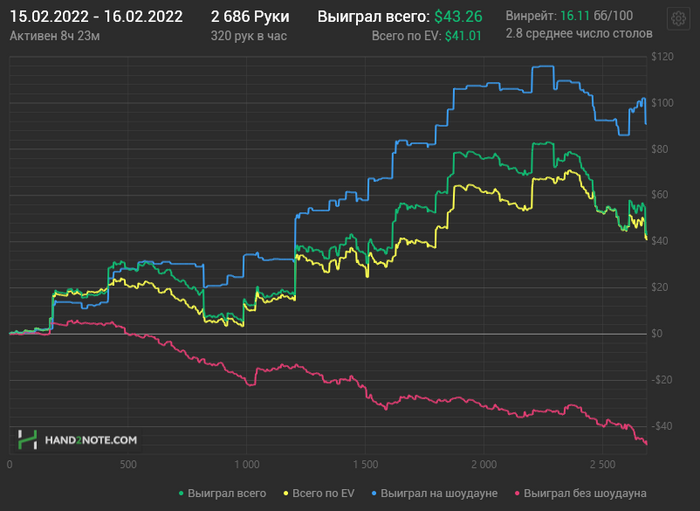Image resolution: width=700 pixels, height=511 pixels.
Task: Click the 'Всего по EV:' header label
Action: click(x=406, y=36)
